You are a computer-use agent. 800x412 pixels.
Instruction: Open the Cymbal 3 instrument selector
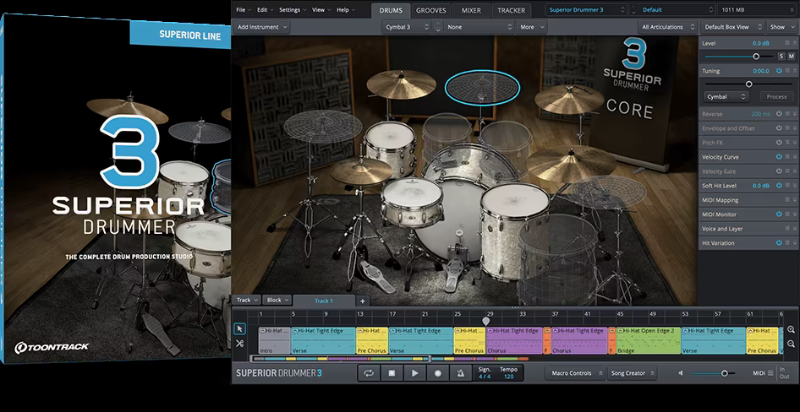click(406, 27)
